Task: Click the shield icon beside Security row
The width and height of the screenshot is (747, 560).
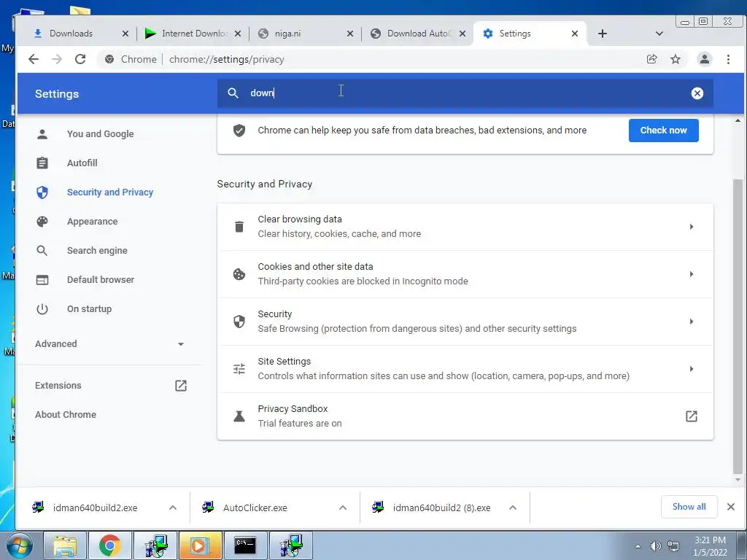Action: click(x=239, y=322)
